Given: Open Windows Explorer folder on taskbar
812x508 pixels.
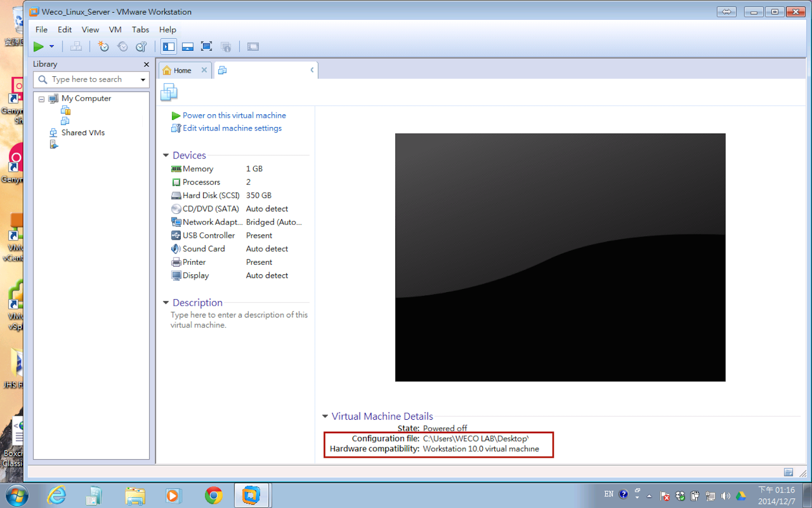Looking at the screenshot, I should tap(135, 495).
